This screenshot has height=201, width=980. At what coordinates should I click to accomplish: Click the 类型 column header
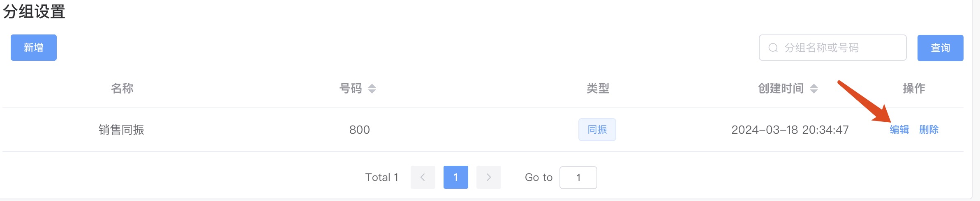click(598, 88)
